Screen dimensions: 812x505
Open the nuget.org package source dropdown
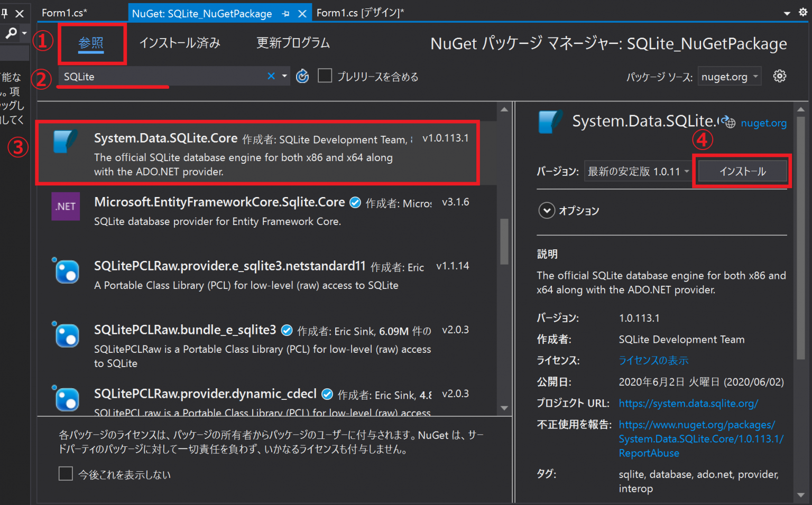point(730,76)
